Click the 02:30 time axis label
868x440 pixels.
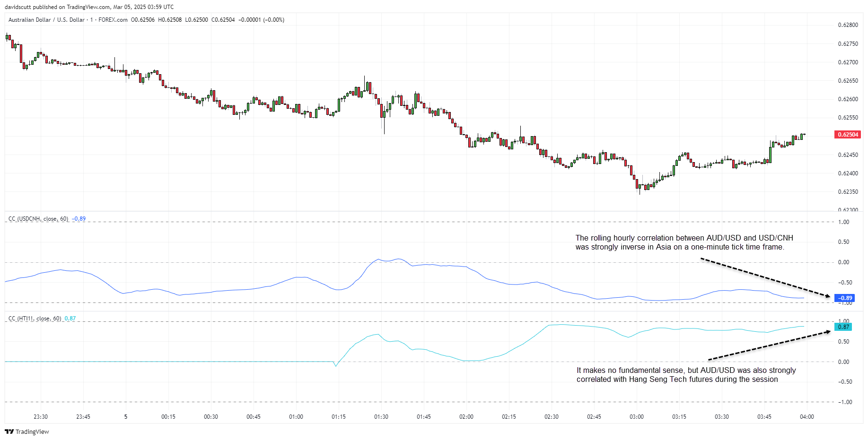[552, 417]
